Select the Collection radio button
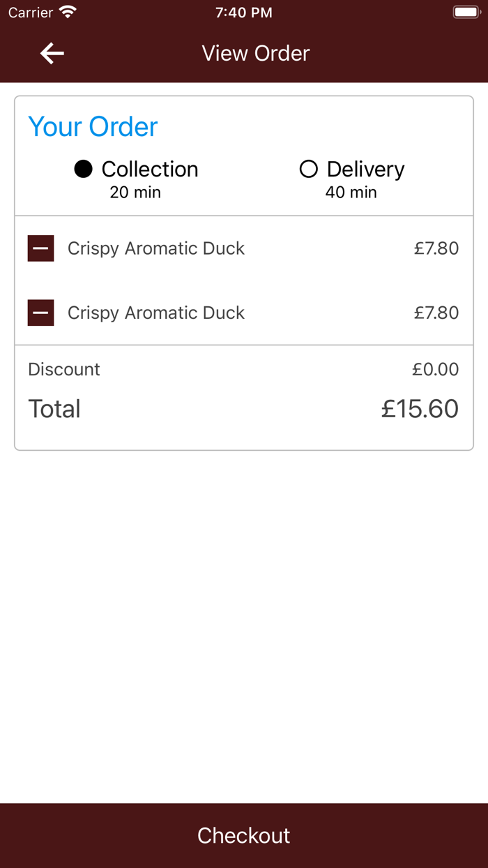 coord(84,169)
